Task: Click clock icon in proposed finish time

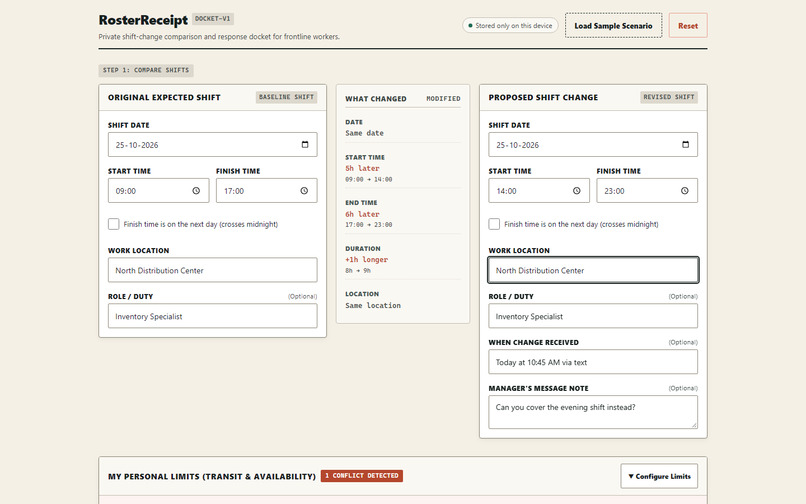Action: coord(685,191)
